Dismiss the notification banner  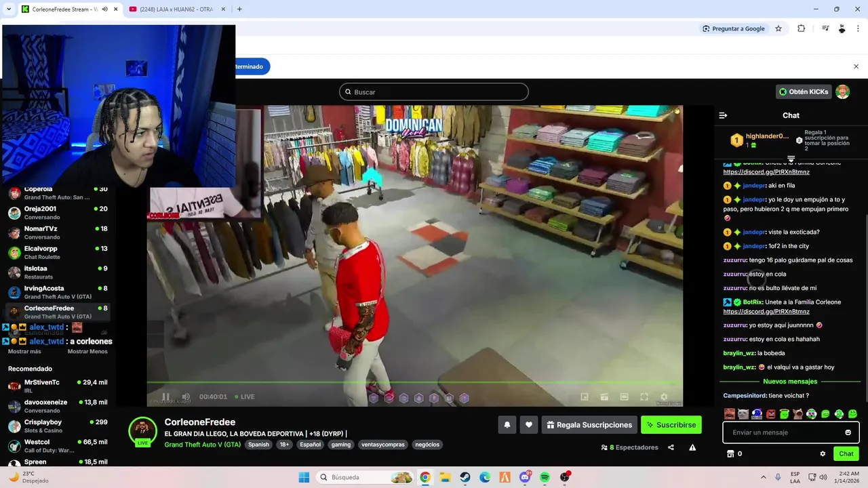[856, 66]
